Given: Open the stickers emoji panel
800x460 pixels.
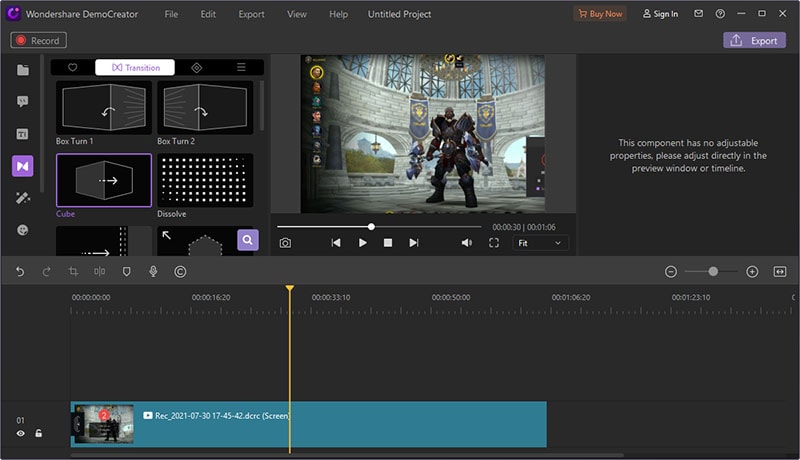Looking at the screenshot, I should pyautogui.click(x=23, y=230).
